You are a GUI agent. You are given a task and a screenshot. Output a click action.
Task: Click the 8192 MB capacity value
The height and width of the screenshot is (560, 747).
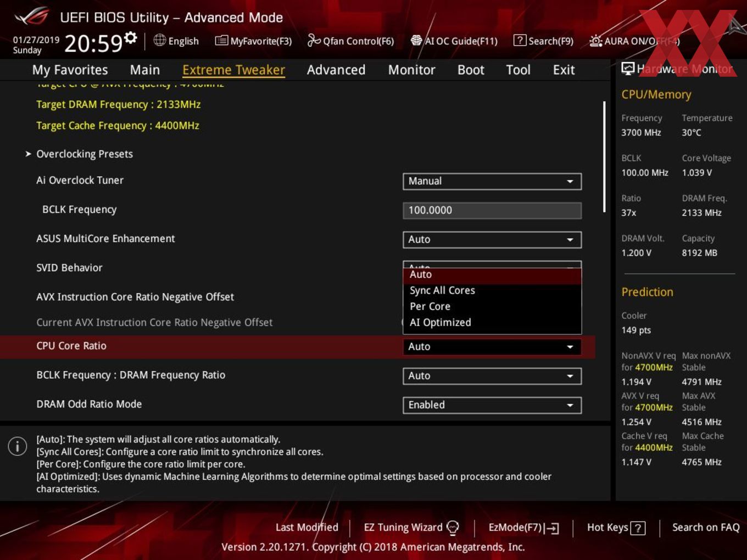point(699,253)
